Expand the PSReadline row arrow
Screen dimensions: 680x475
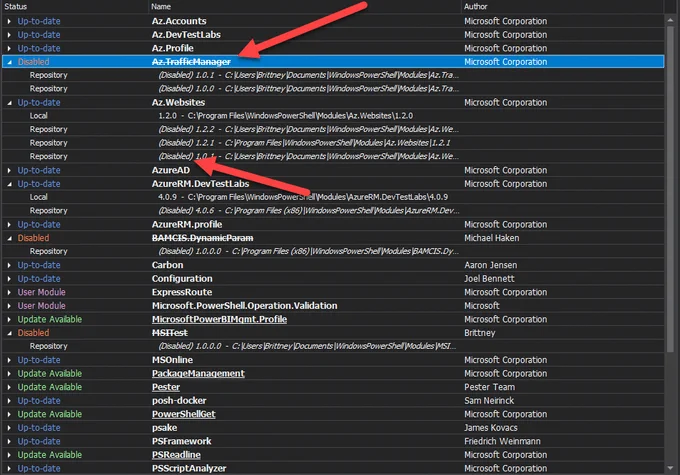9,455
